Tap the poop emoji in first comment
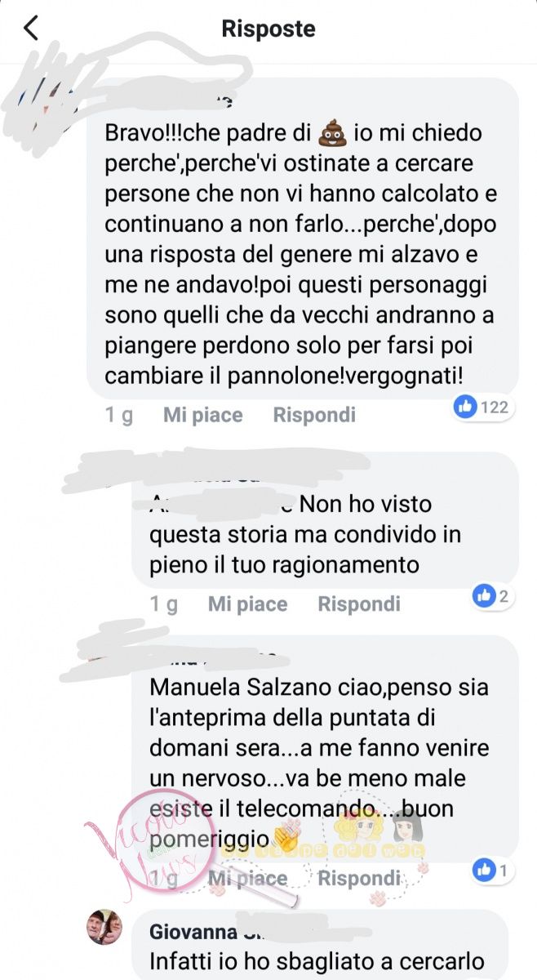This screenshot has width=537, height=980. (x=330, y=132)
